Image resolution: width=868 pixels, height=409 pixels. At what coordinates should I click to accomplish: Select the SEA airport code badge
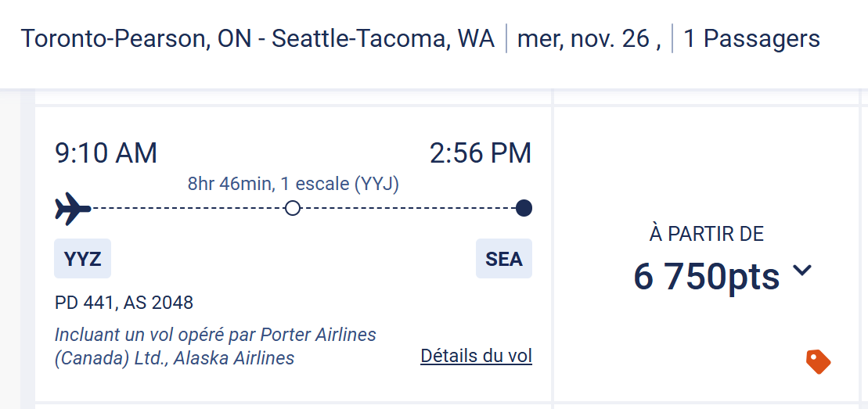click(x=503, y=259)
